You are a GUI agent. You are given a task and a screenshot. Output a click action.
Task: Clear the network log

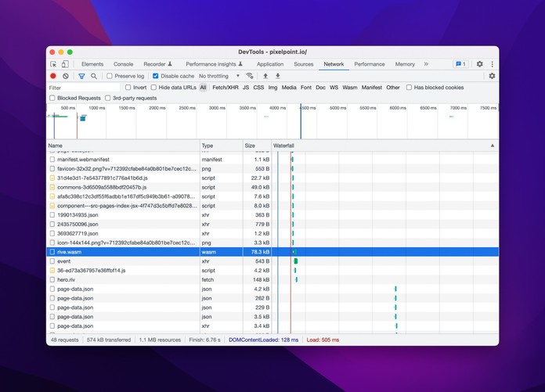[66, 76]
